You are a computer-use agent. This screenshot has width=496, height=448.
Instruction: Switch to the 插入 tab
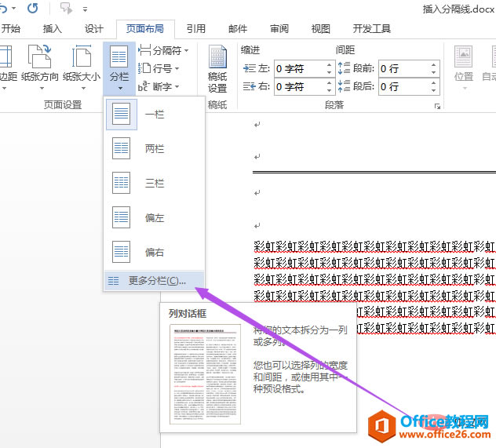click(53, 29)
